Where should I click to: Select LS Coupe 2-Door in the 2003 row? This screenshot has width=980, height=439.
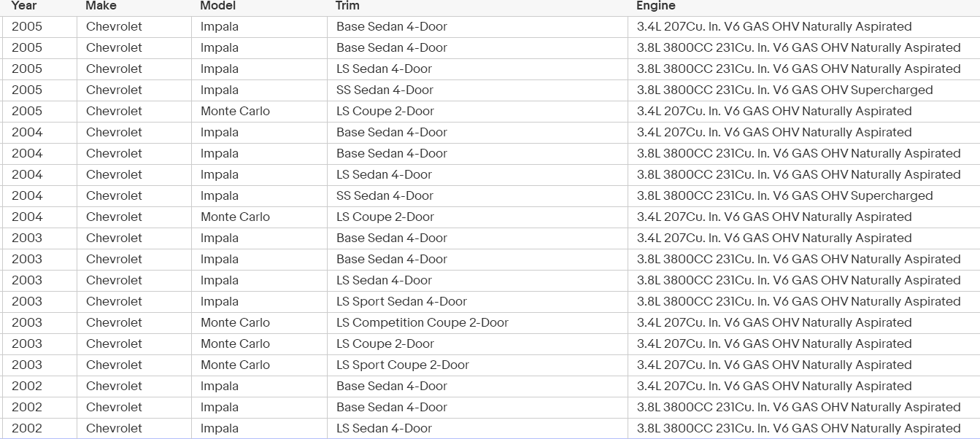tap(477, 343)
